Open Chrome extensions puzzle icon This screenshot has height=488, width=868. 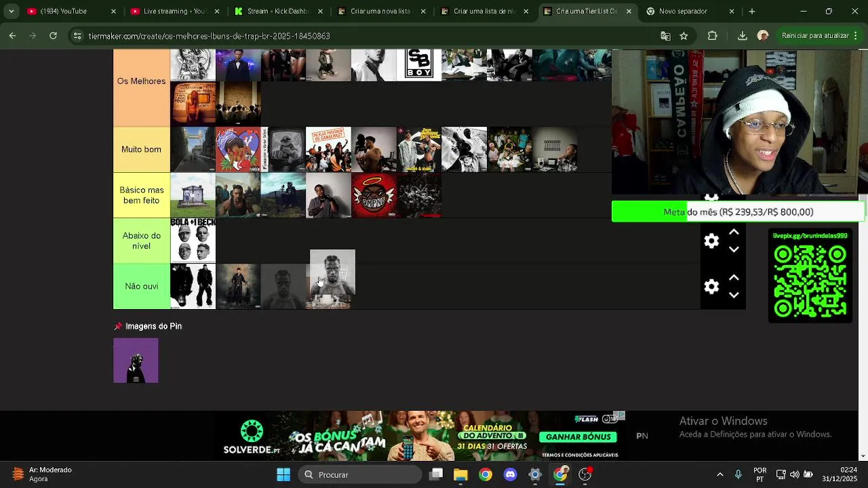click(x=712, y=36)
